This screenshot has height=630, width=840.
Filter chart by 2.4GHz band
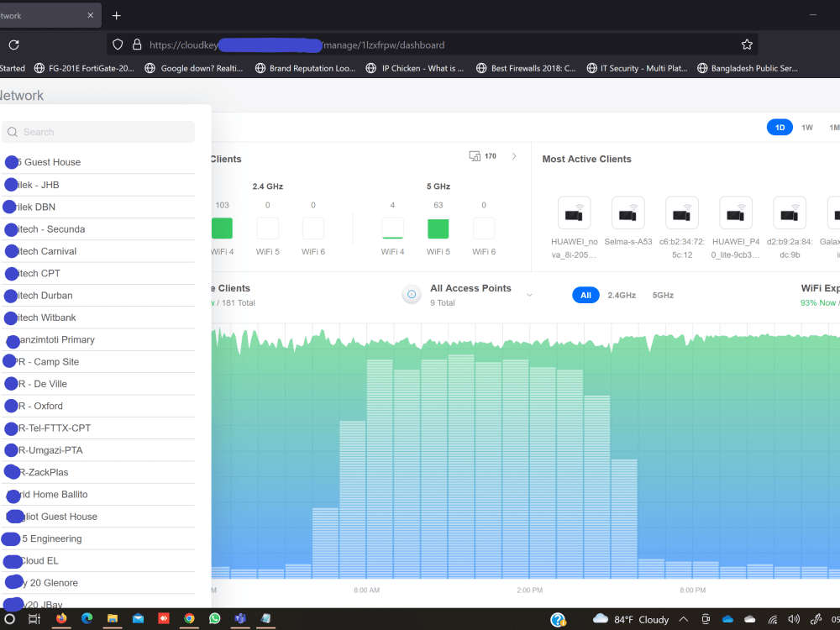[622, 295]
